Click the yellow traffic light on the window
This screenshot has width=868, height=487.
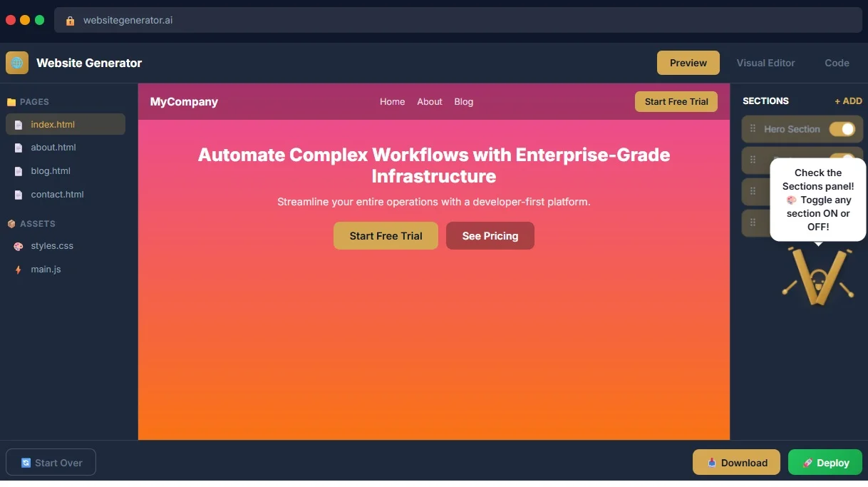(x=25, y=20)
